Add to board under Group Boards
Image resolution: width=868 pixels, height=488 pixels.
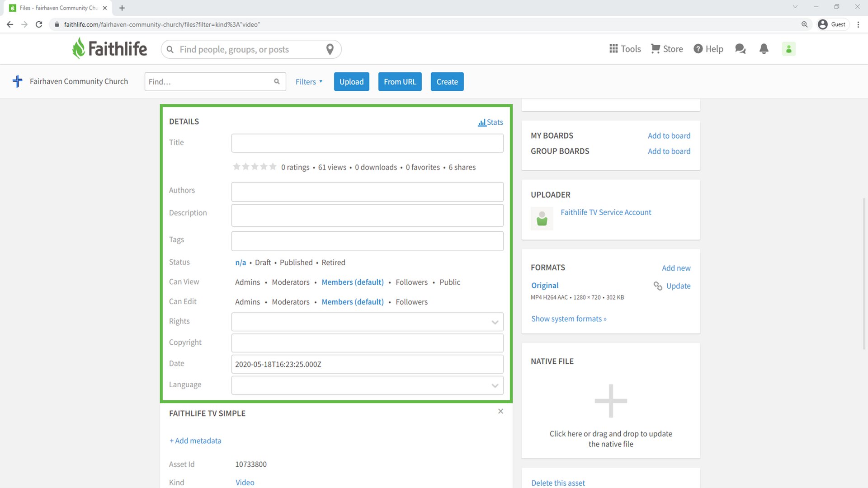click(669, 151)
